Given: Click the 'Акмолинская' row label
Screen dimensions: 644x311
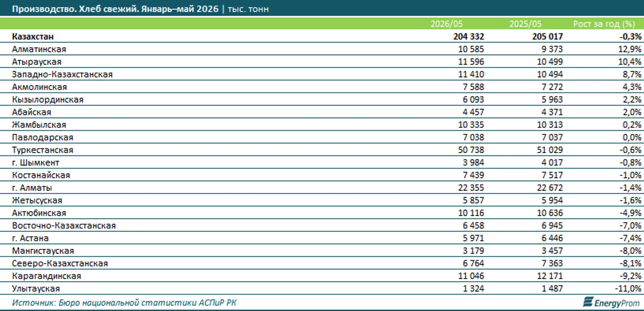Looking at the screenshot, I should (x=39, y=87).
